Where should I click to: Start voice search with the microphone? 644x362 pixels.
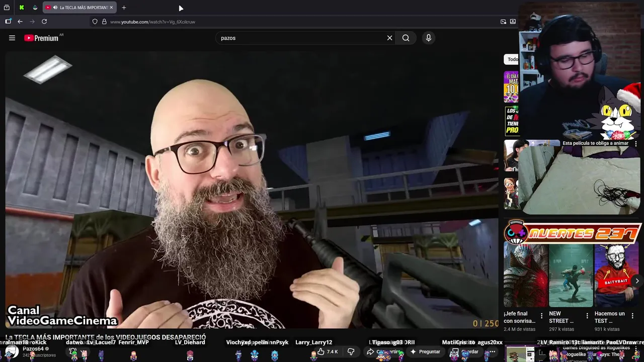(428, 38)
